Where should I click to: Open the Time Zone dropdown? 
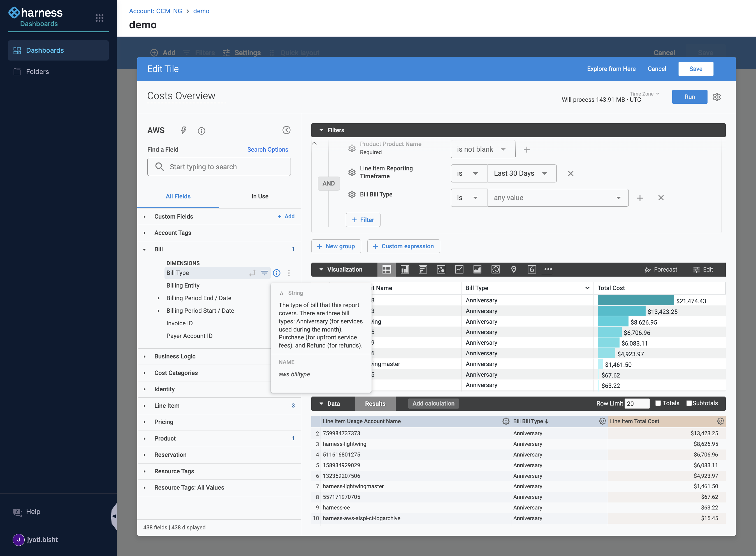click(x=644, y=94)
